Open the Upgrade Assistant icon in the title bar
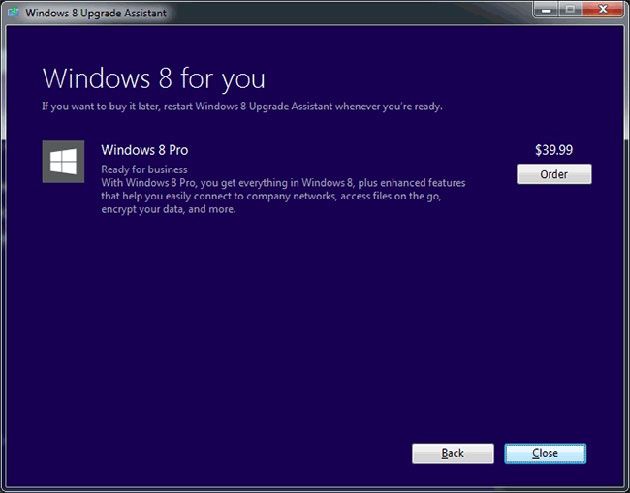630x493 pixels. (x=14, y=12)
